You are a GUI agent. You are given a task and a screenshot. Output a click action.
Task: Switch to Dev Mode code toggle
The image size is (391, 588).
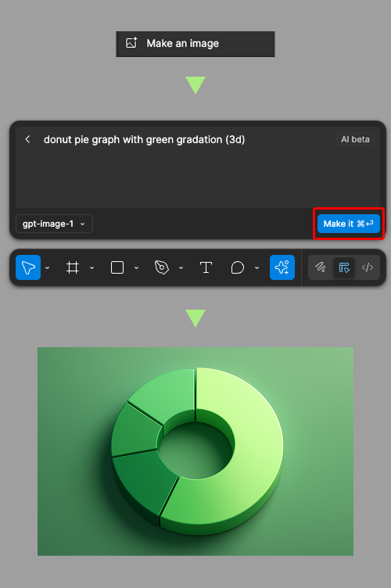368,267
